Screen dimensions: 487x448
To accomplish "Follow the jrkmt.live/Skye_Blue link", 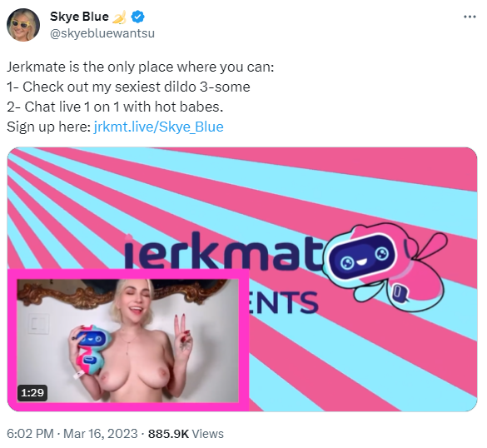I will 158,127.
